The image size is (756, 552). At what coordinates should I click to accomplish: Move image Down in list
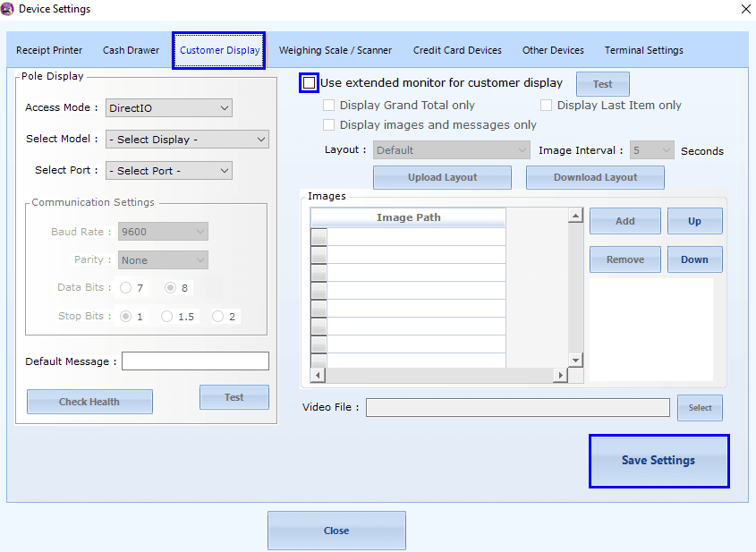pos(695,259)
